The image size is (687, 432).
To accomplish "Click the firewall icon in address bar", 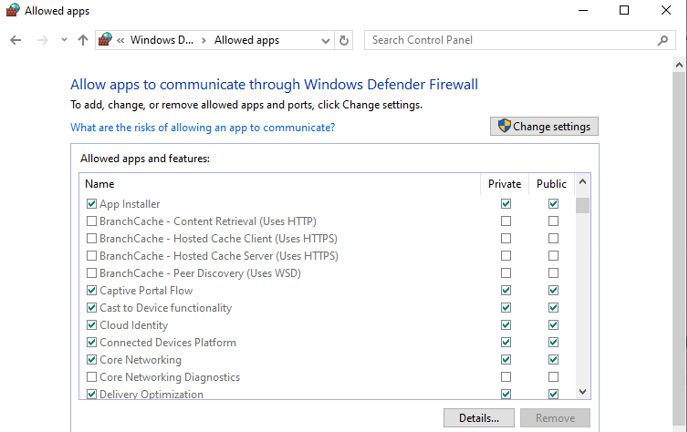I will click(105, 41).
